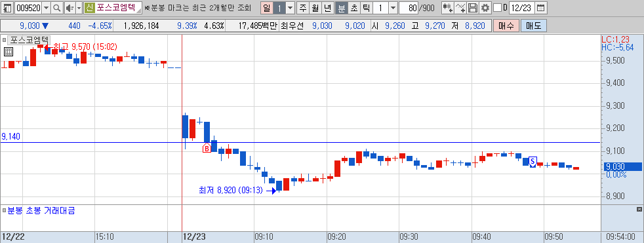
Task: Open the tick interval 1 dropdown arrow
Action: pyautogui.click(x=393, y=7)
